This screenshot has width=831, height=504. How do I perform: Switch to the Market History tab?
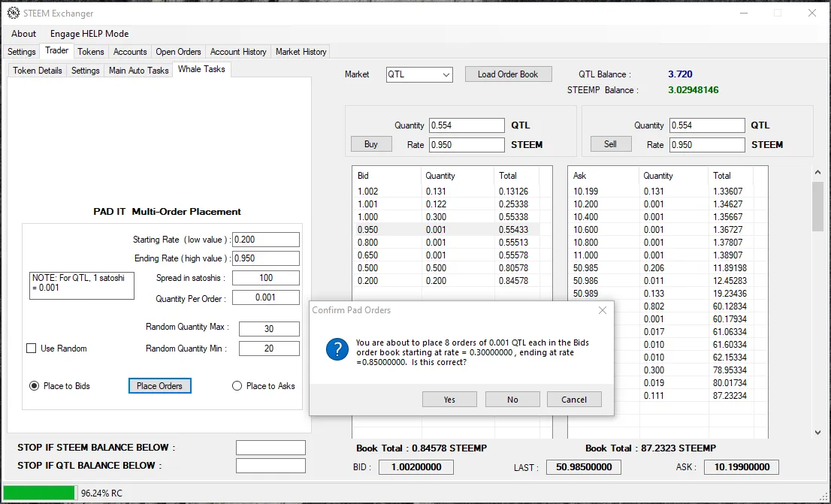click(x=301, y=51)
